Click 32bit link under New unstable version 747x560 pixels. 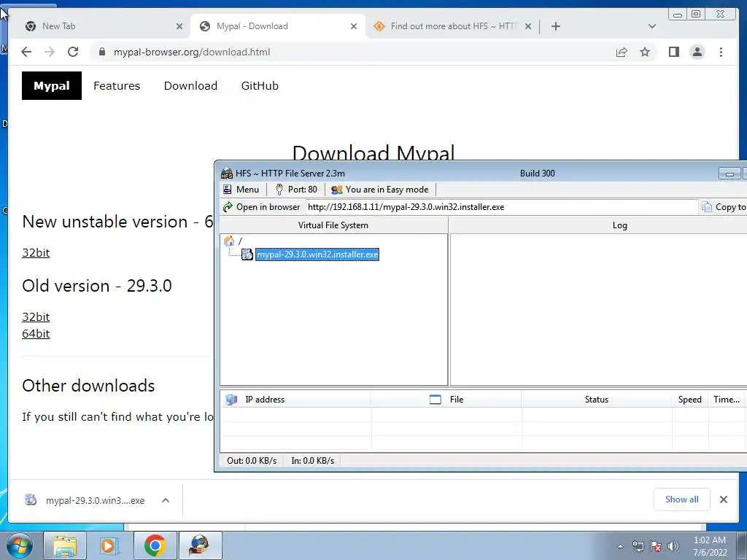[x=36, y=253]
